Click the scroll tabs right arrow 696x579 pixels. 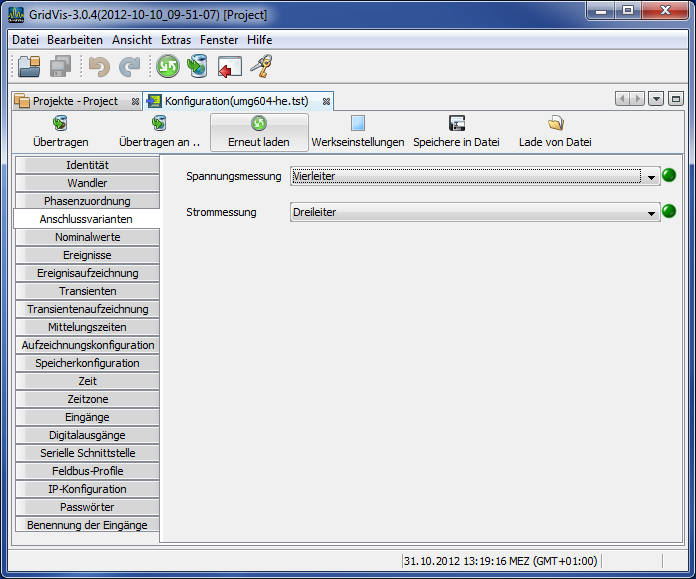(637, 99)
